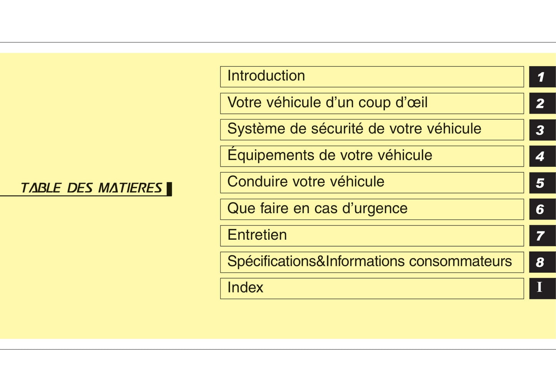Click the Index entry box
The width and height of the screenshot is (556, 392).
372,288
